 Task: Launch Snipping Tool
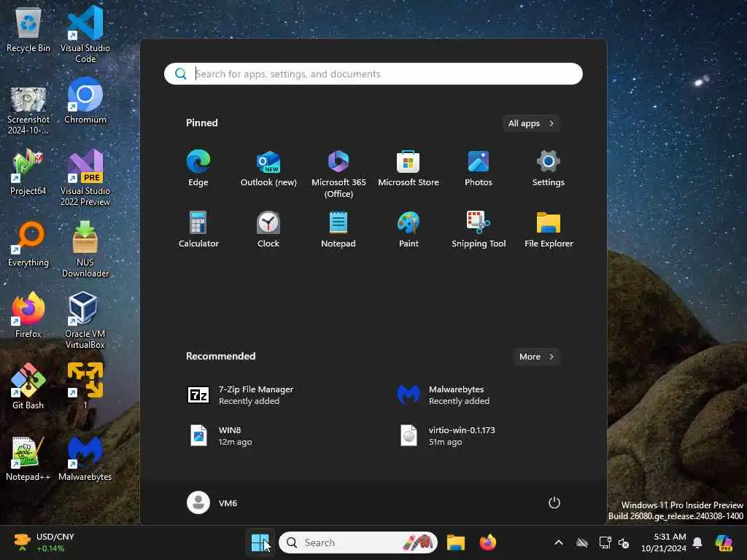pos(479,229)
